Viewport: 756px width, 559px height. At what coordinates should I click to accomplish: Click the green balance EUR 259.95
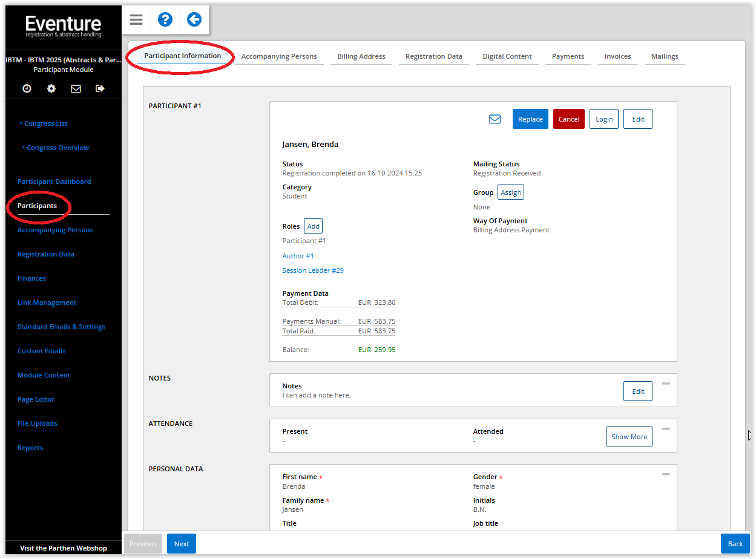(x=376, y=350)
